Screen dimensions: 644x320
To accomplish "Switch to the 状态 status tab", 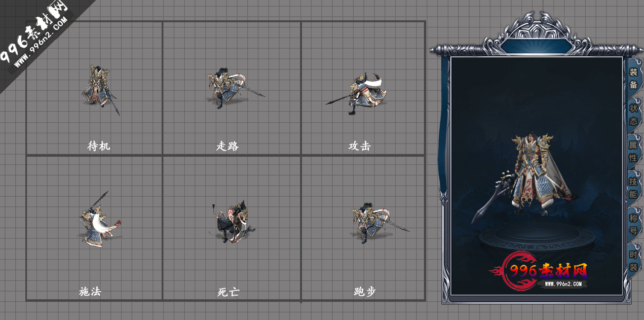I will click(633, 115).
